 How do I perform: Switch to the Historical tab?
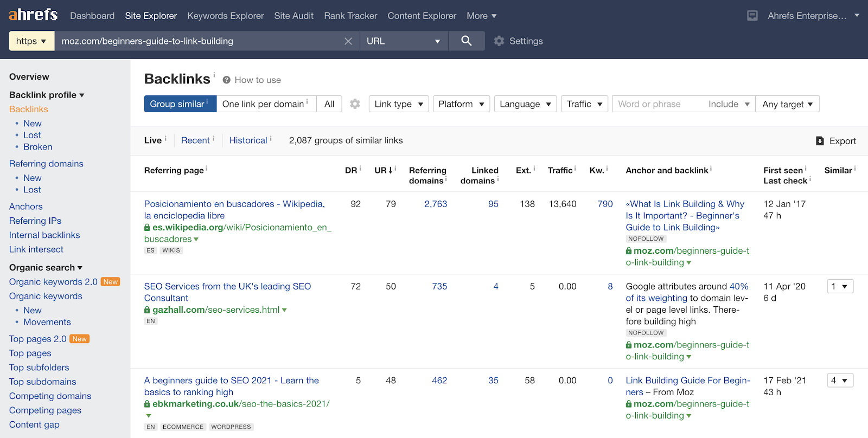248,140
